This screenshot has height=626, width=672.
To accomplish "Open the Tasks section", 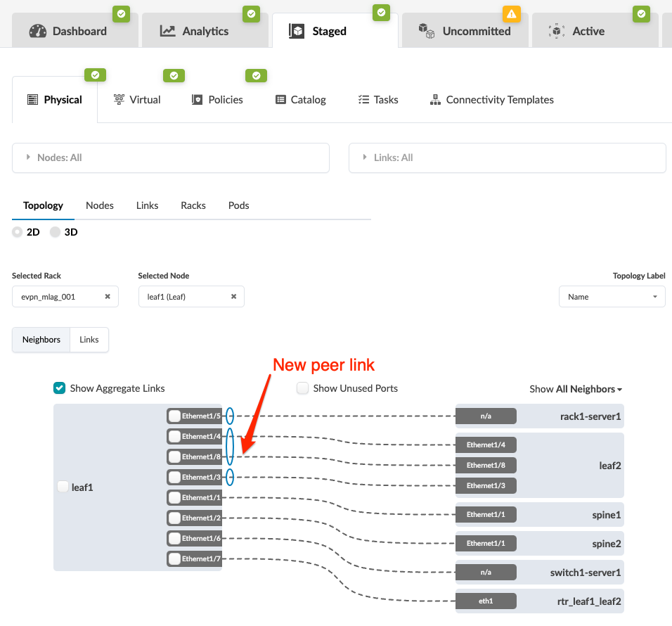I will tap(378, 99).
